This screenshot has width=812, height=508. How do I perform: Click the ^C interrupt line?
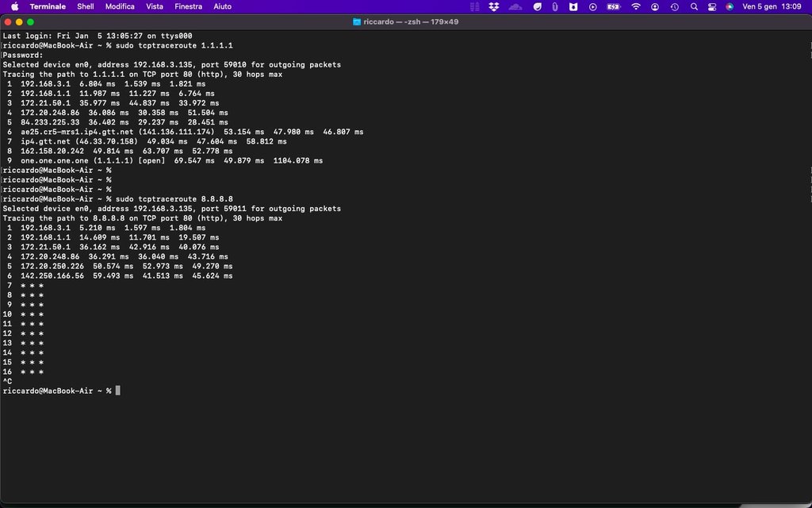[7, 382]
